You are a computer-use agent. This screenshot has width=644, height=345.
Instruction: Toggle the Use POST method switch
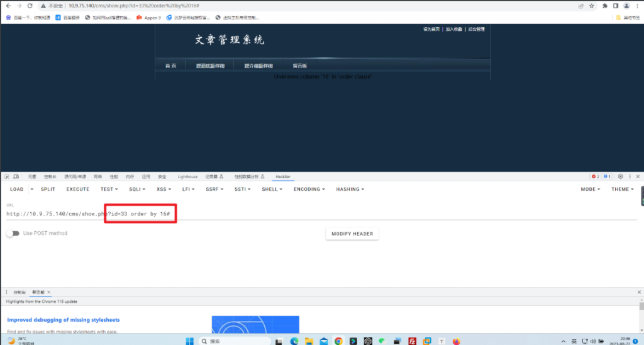(13, 233)
